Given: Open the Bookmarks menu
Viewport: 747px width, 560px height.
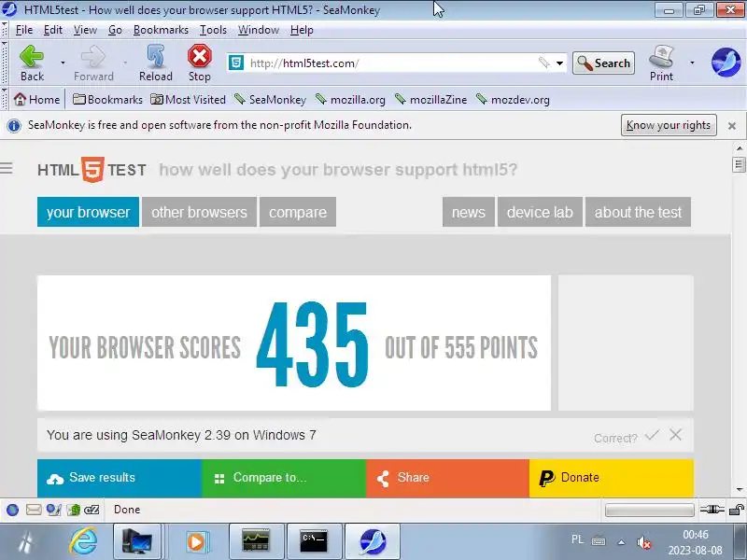Looking at the screenshot, I should [x=161, y=30].
